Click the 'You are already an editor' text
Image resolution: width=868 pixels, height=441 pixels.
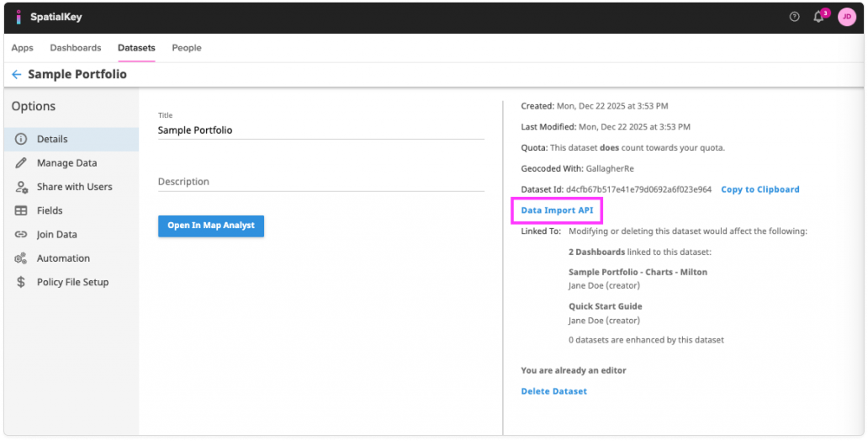click(574, 370)
